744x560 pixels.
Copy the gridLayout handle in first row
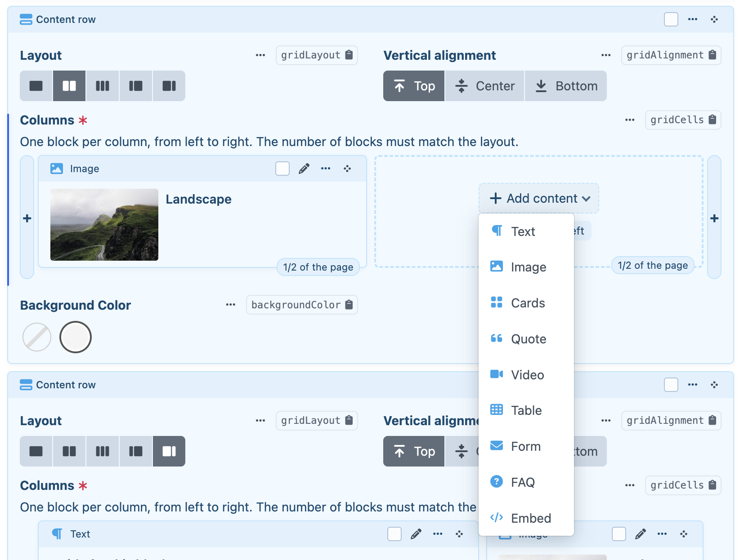click(317, 55)
